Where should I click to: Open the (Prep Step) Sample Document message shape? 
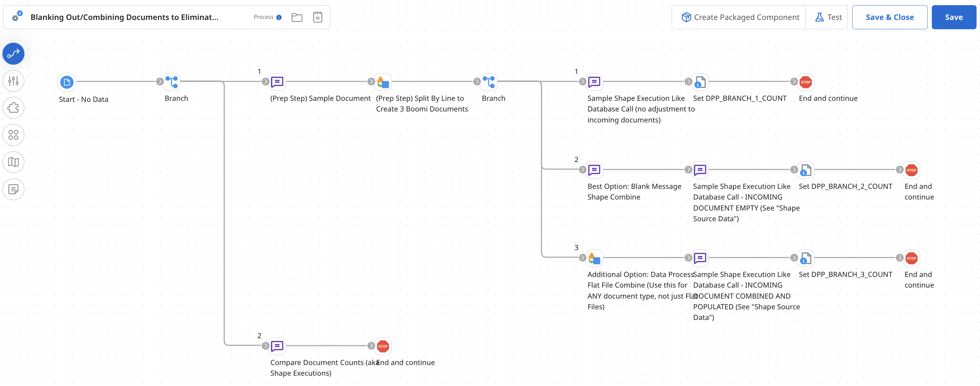[x=278, y=82]
